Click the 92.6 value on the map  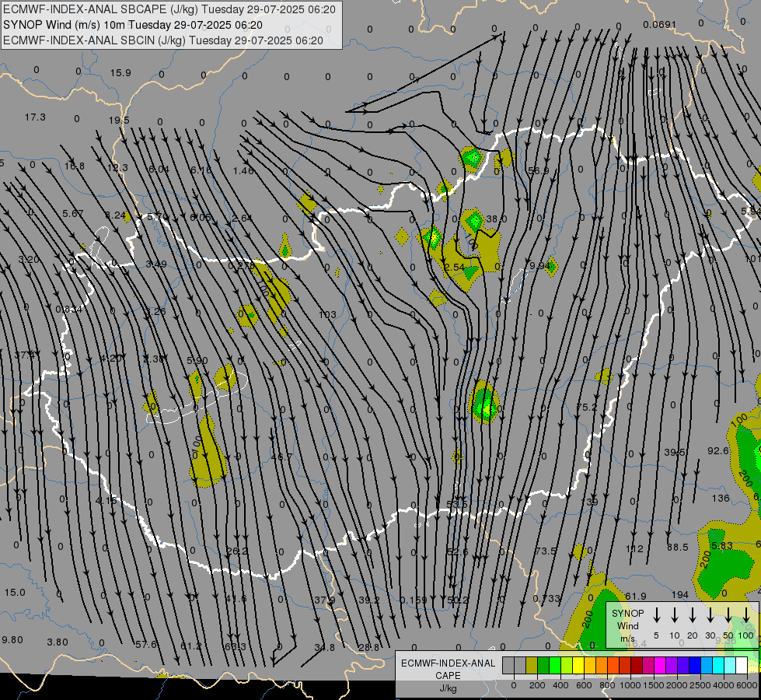pyautogui.click(x=717, y=451)
